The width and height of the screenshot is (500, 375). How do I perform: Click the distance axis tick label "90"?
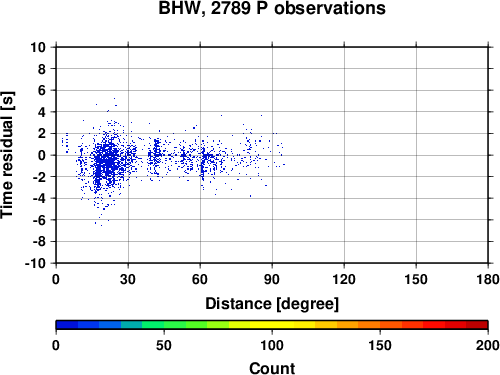tap(272, 279)
